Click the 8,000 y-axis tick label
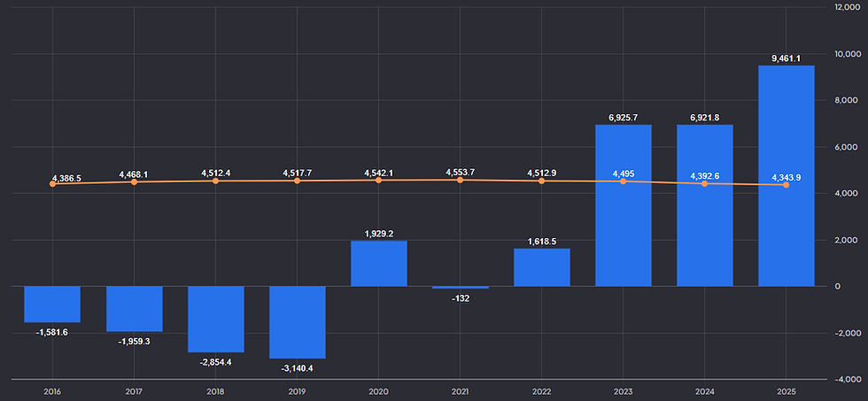Screen dimensions: 868x401 coord(849,100)
